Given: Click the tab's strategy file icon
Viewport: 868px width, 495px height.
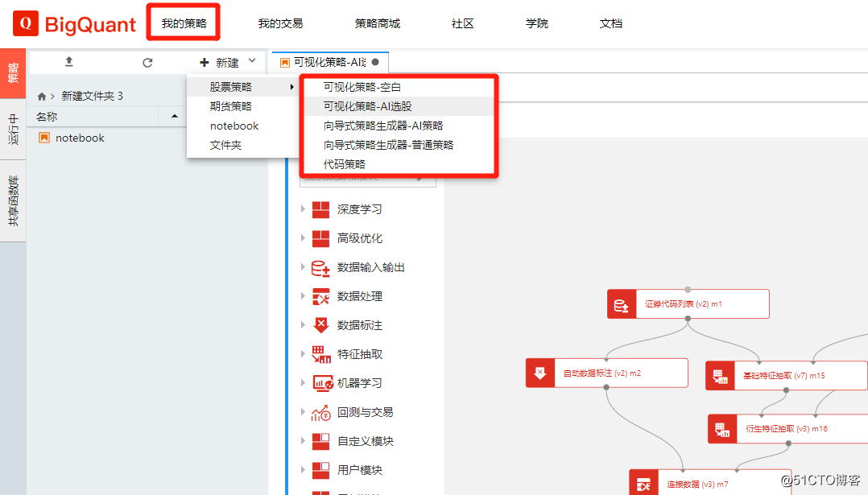Looking at the screenshot, I should (284, 63).
